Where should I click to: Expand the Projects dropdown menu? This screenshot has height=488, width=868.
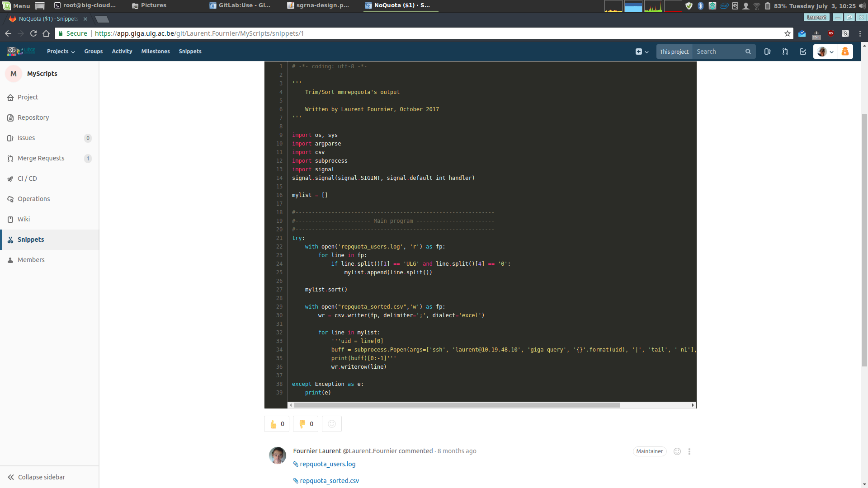pos(61,52)
